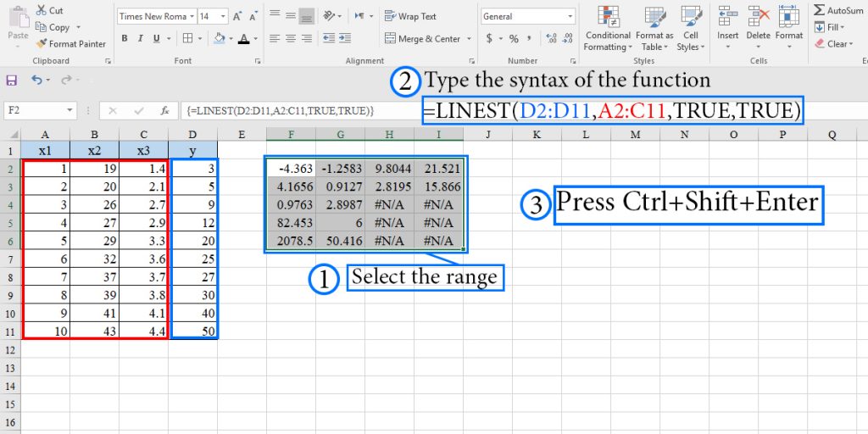Select top align
The image size is (868, 434).
pos(275,15)
